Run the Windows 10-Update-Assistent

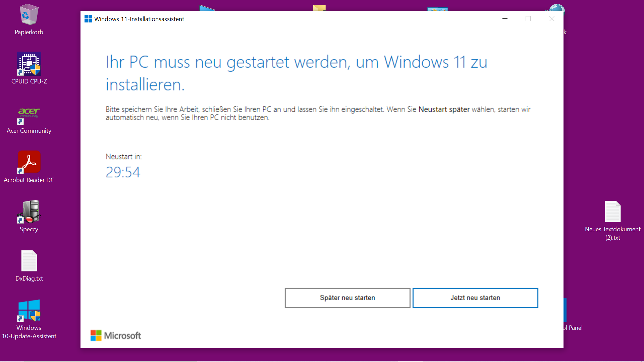click(29, 310)
